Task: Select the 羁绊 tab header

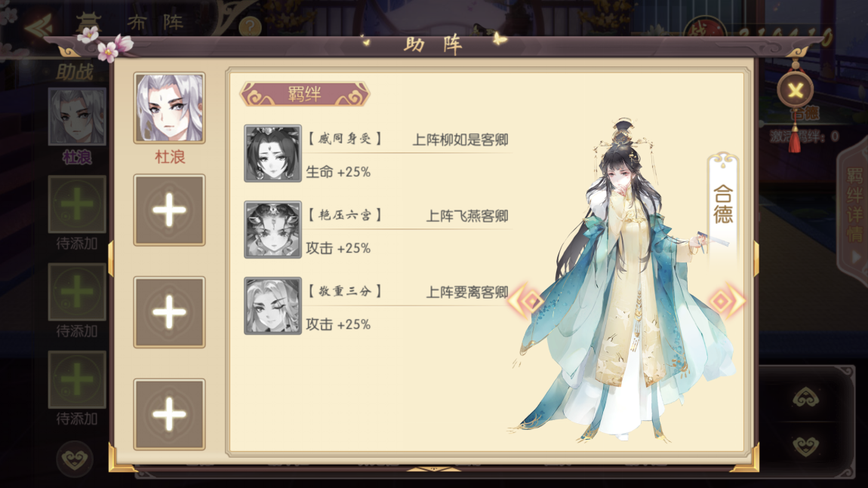Action: [304, 94]
